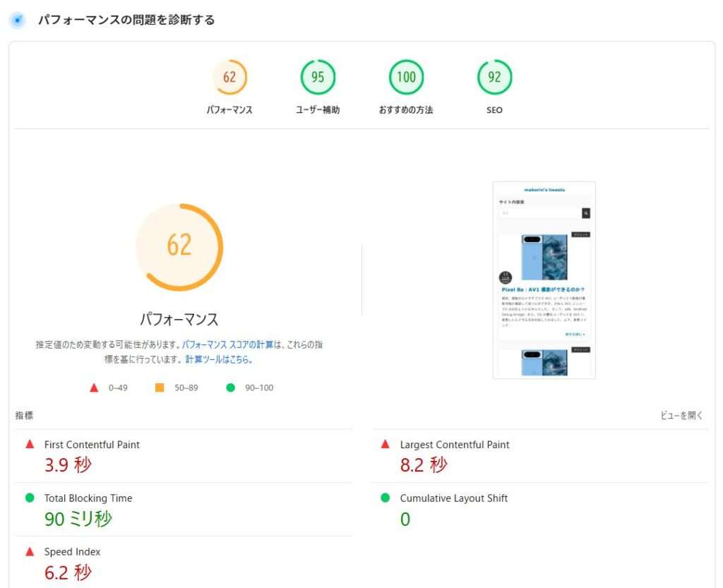
Task: Click red triangle icon beside Speed Index
Action: (30, 552)
